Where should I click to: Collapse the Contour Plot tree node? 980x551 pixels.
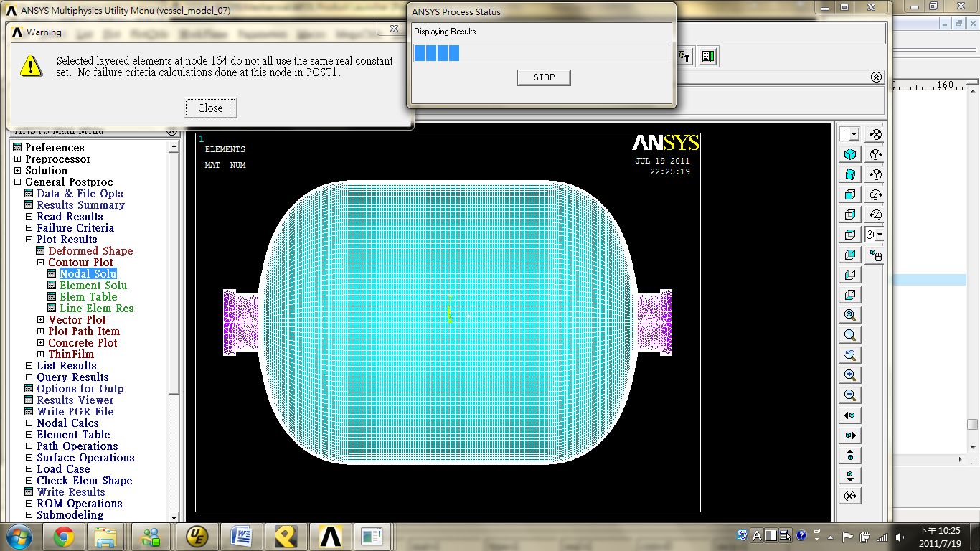pyautogui.click(x=41, y=263)
